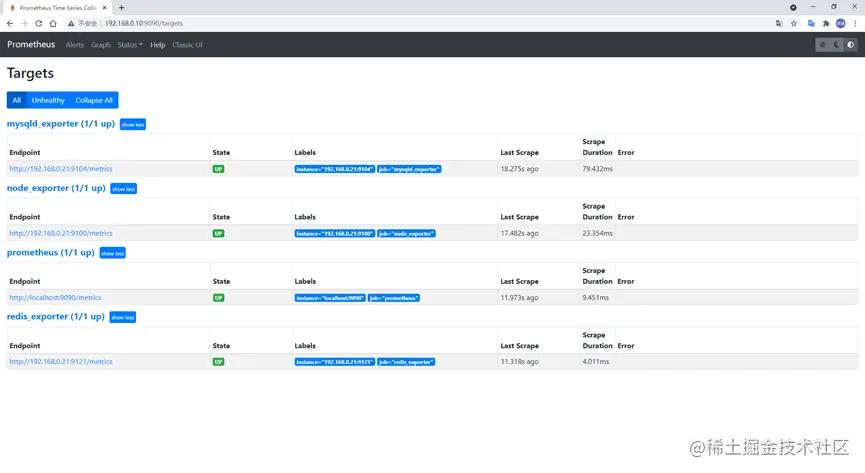Click Collapse All button
This screenshot has width=865, height=473.
94,100
